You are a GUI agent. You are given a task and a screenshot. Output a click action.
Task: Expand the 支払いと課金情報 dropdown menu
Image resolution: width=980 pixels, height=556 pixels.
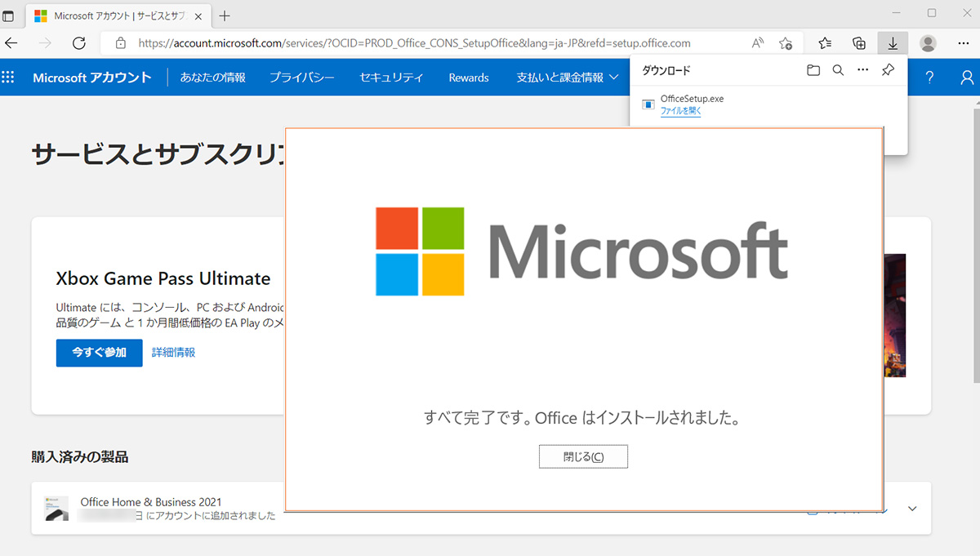tap(568, 78)
